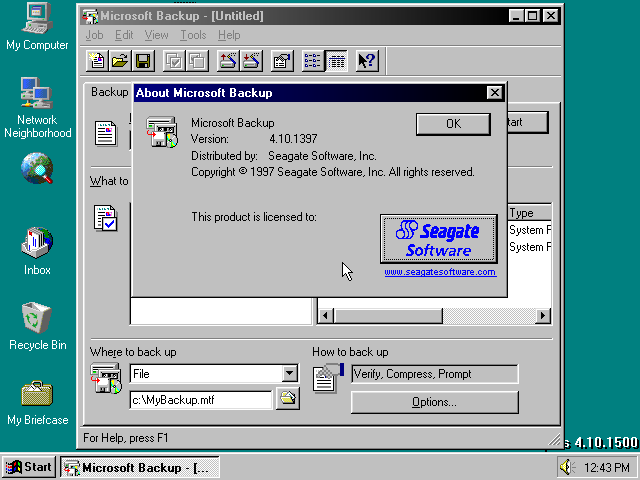Viewport: 640px width, 480px height.
Task: Click the deselect-all toolbar icon
Action: click(x=198, y=61)
